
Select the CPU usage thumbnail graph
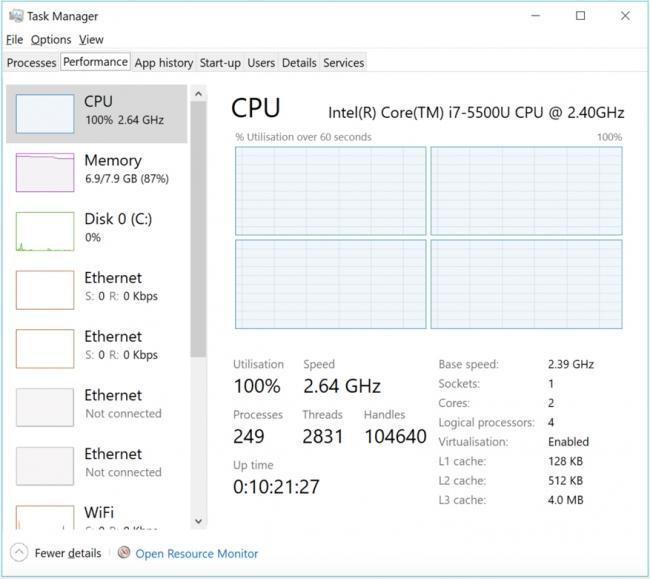pyautogui.click(x=45, y=114)
